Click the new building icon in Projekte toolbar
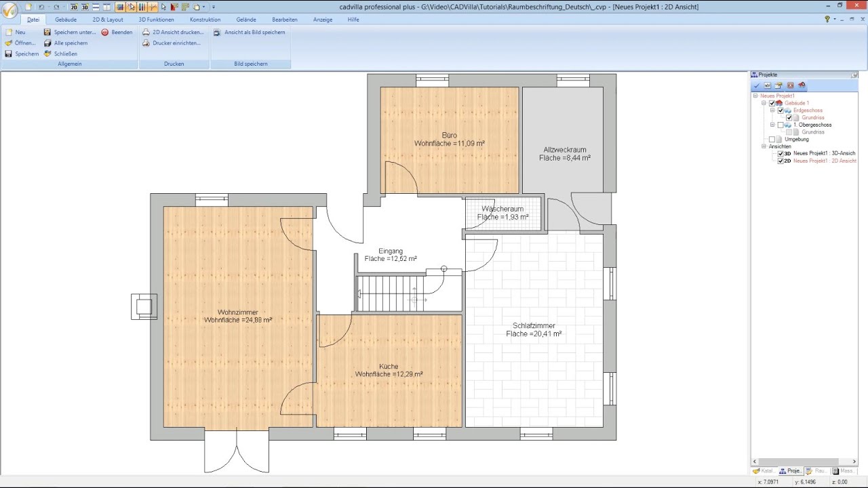Screen dimensions: 868x488 pos(778,85)
